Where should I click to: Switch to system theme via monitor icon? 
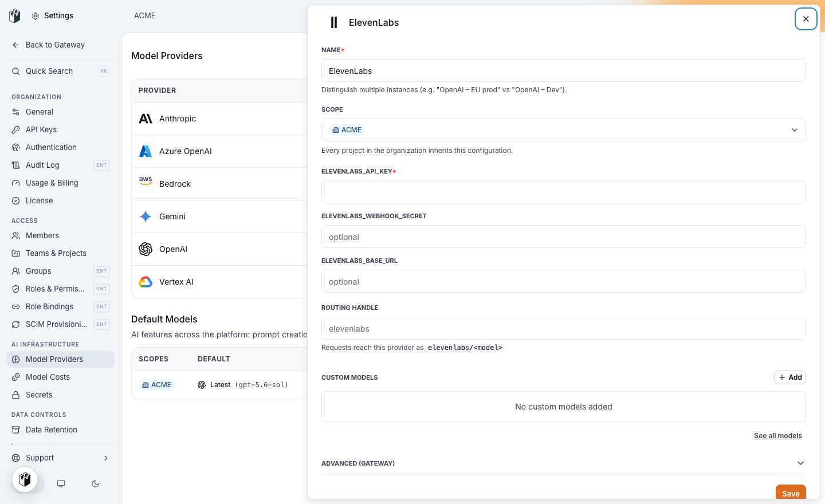pyautogui.click(x=61, y=483)
